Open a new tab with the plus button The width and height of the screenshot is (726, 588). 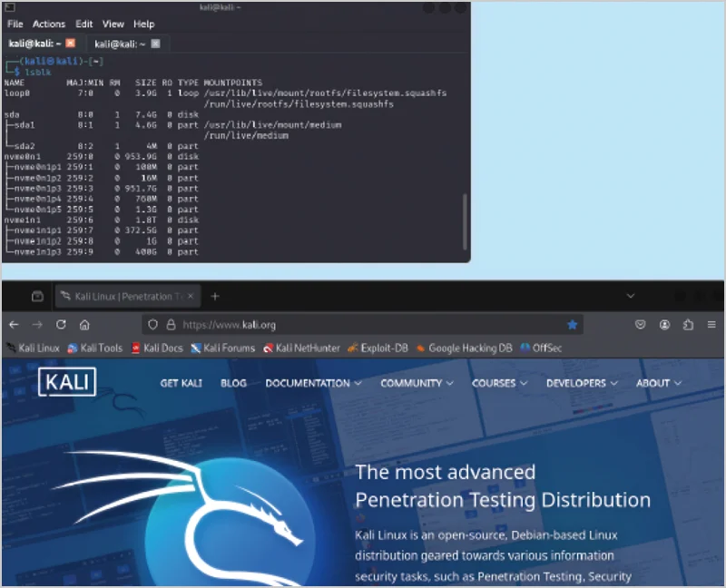[x=215, y=296]
